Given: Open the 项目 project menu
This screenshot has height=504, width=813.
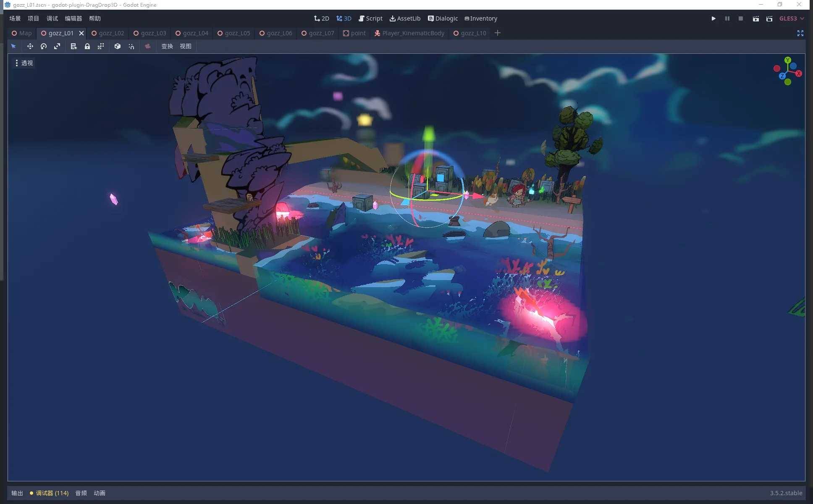Looking at the screenshot, I should coord(33,18).
